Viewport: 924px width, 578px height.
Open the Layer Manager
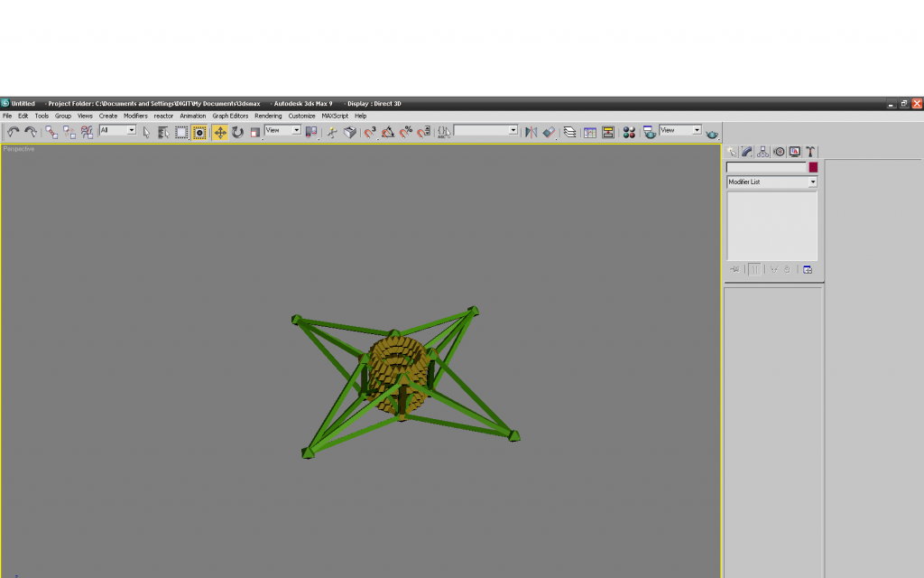click(569, 132)
